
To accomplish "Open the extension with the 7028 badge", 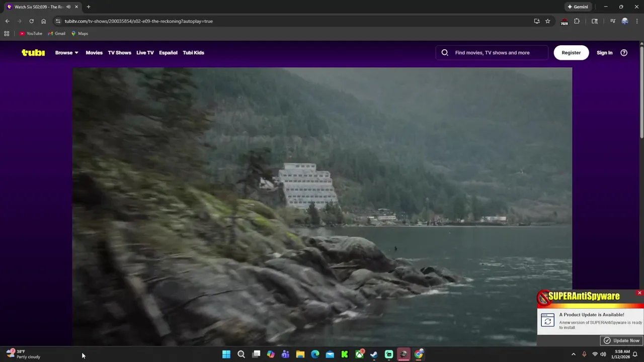I will (x=564, y=22).
